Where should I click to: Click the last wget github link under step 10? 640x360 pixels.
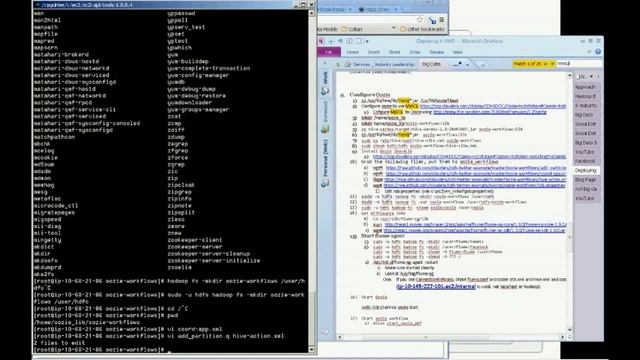(x=475, y=185)
